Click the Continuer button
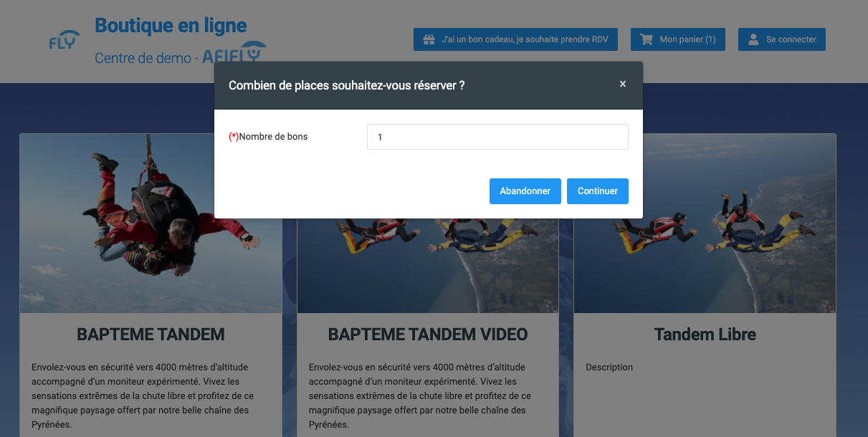 click(598, 191)
